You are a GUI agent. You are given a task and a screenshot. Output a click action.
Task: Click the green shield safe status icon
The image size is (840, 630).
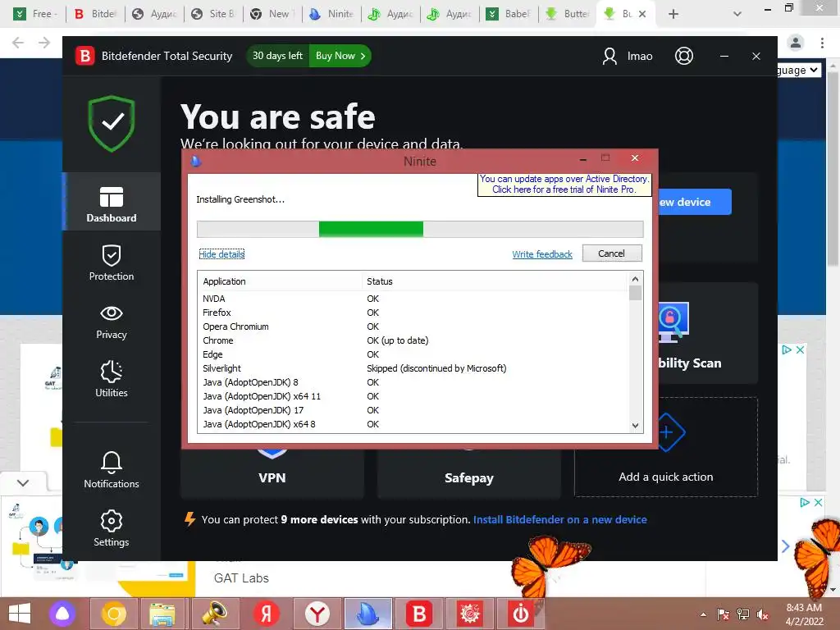(112, 124)
